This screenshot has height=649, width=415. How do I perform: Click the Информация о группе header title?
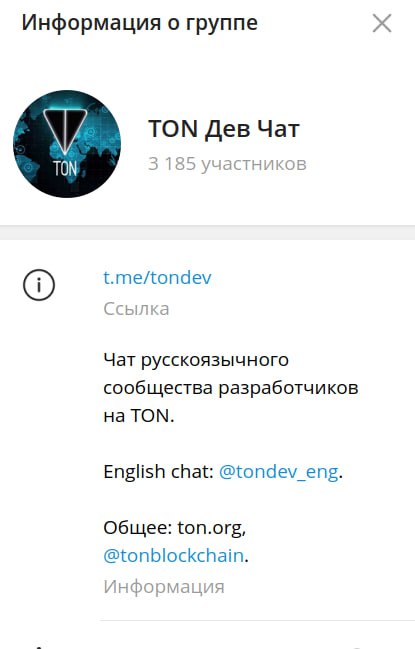coord(139,22)
